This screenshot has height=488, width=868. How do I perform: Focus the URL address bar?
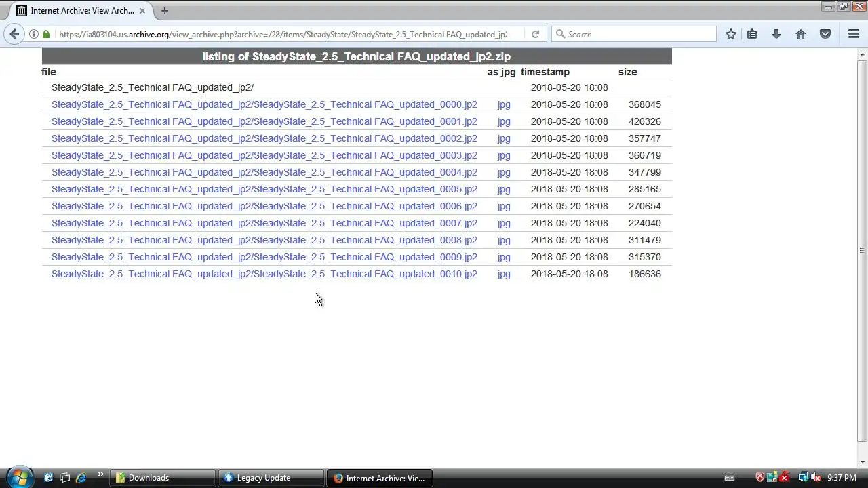coord(282,34)
